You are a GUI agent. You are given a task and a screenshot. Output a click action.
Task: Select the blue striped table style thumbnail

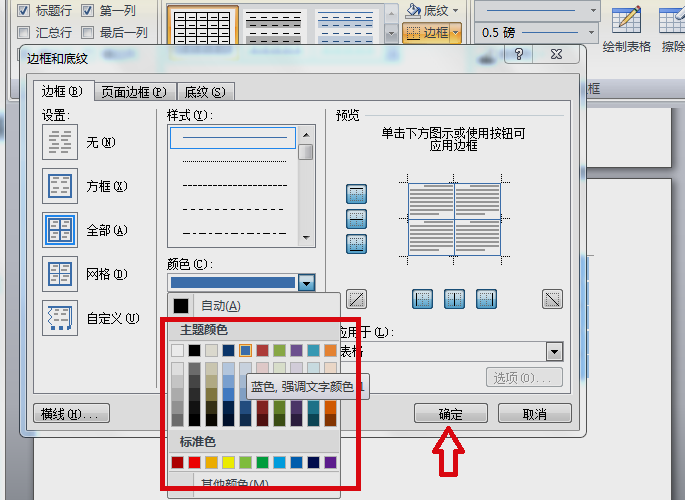click(x=345, y=26)
